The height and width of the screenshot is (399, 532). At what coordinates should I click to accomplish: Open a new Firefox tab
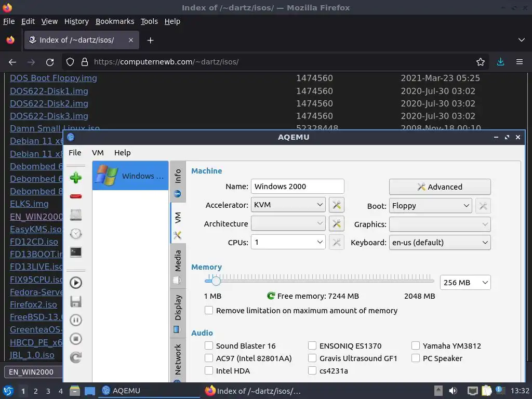150,41
